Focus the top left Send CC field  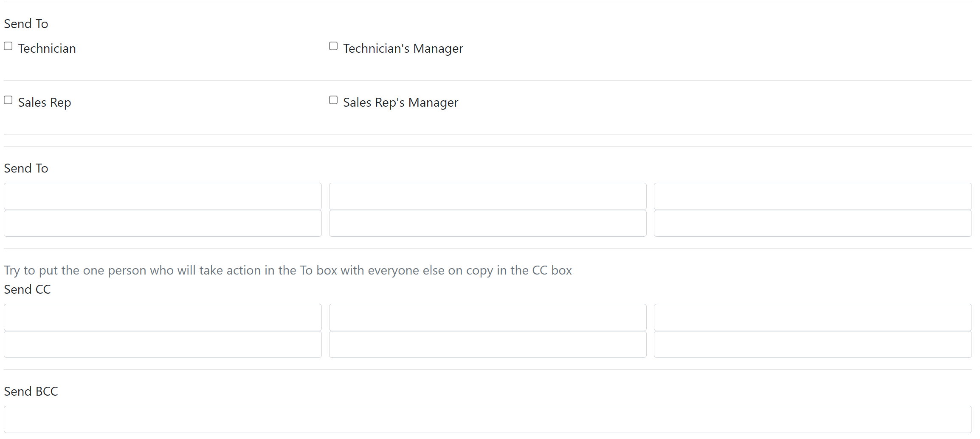click(x=163, y=317)
